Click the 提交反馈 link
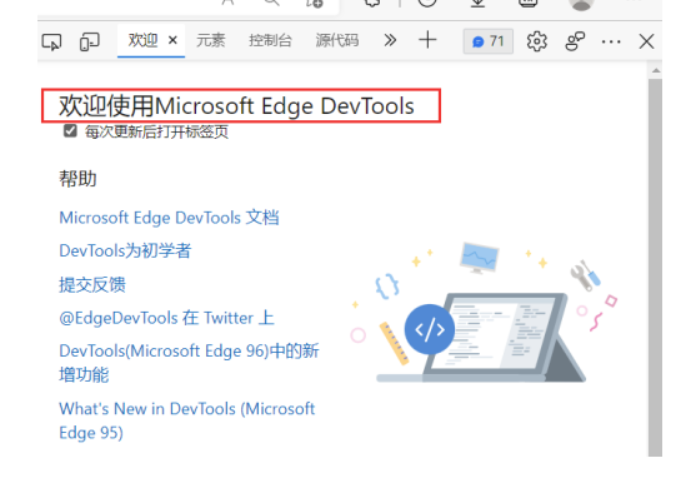Screen dimensions: 679x491 pyautogui.click(x=92, y=284)
